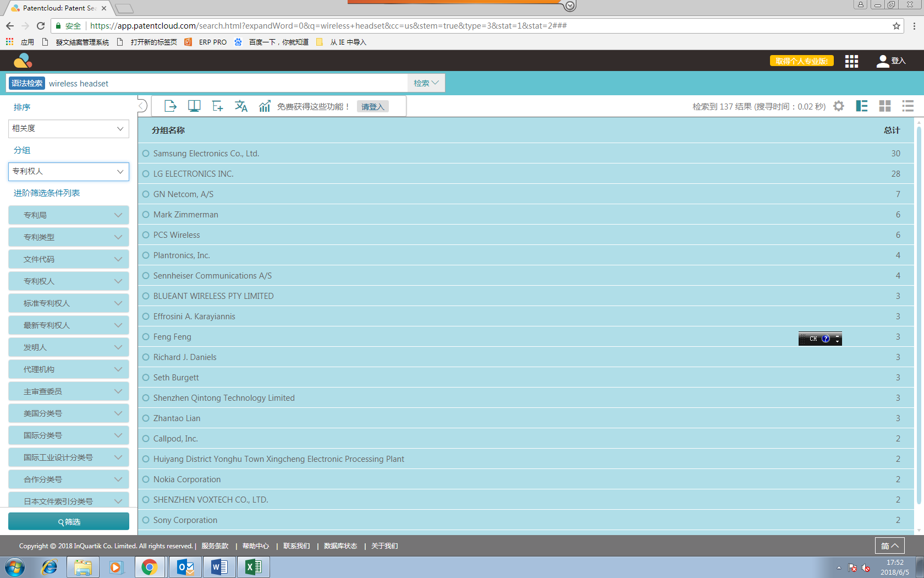924x578 pixels.
Task: Select the Samsung Electronics Co., Ltd. radio button
Action: point(146,154)
